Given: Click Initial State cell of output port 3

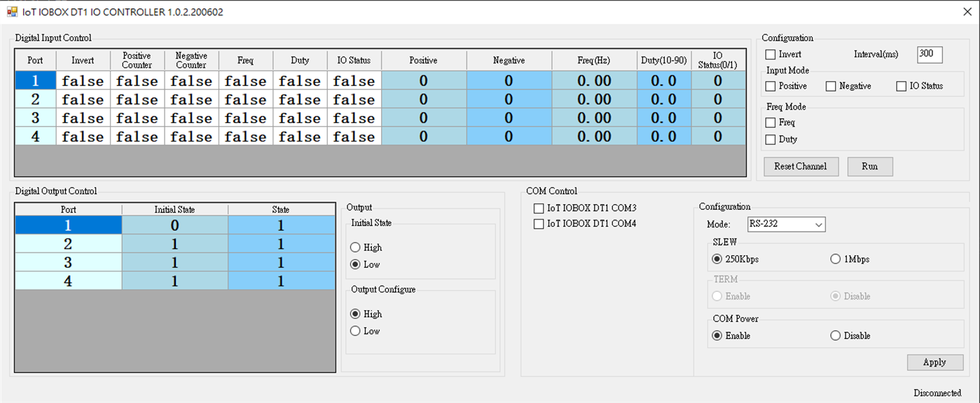Looking at the screenshot, I should 174,262.
